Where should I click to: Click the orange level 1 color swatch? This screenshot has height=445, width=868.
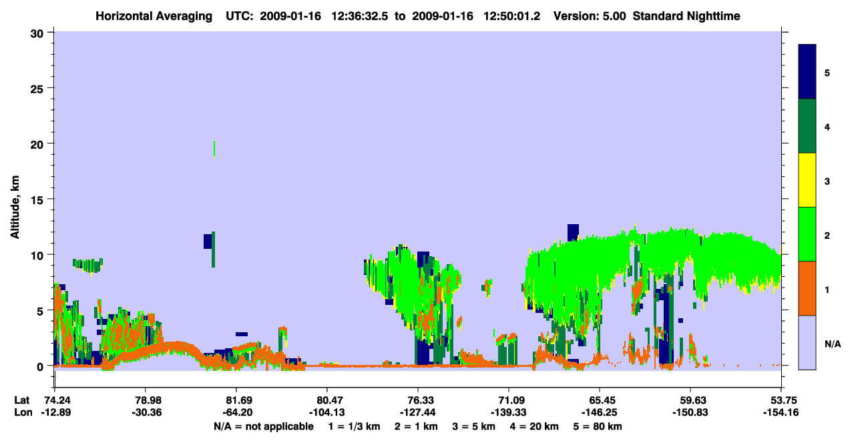807,288
